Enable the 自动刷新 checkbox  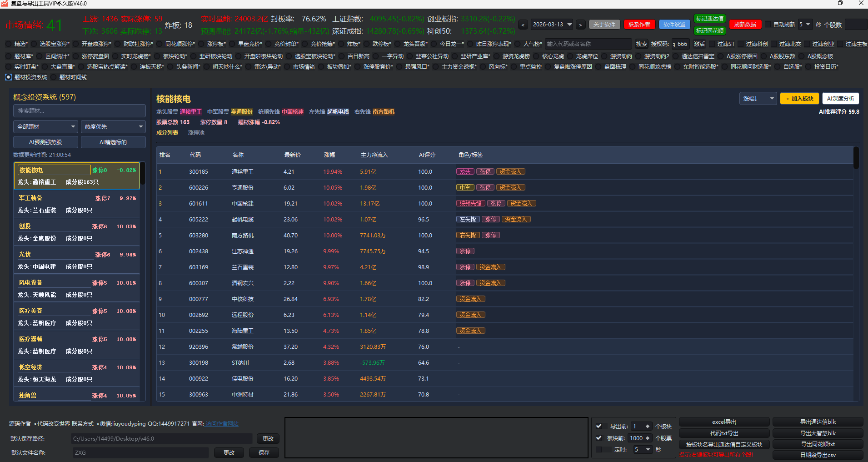point(768,25)
